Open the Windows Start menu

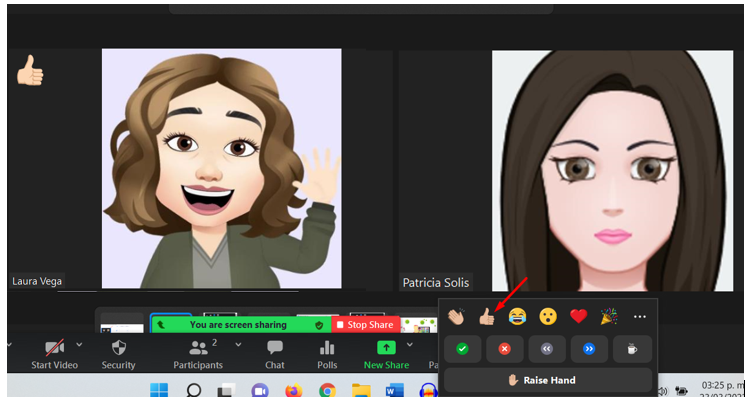(x=159, y=390)
